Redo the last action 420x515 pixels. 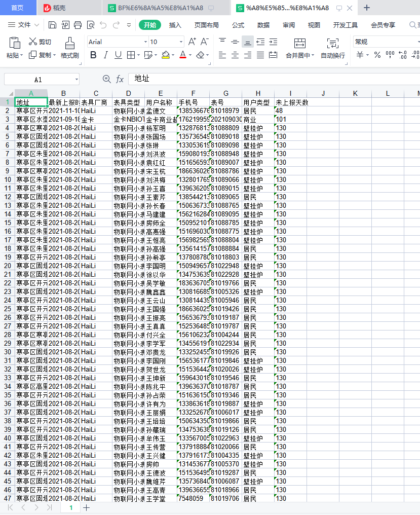[116, 25]
